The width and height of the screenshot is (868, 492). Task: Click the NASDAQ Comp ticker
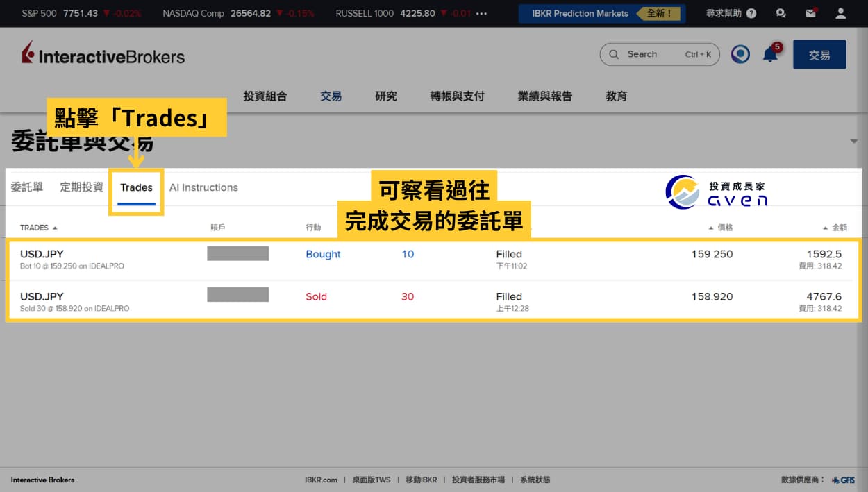(238, 13)
